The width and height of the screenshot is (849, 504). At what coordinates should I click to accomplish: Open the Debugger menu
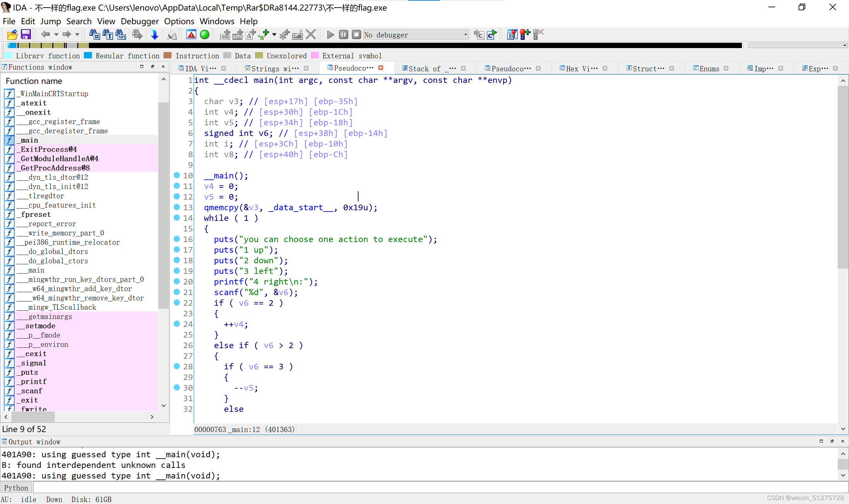point(140,22)
